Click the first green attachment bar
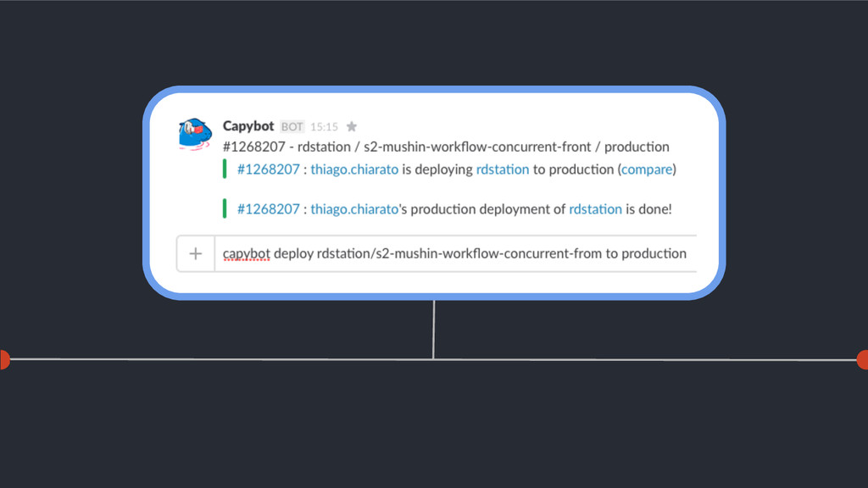The width and height of the screenshot is (868, 488). (224, 169)
